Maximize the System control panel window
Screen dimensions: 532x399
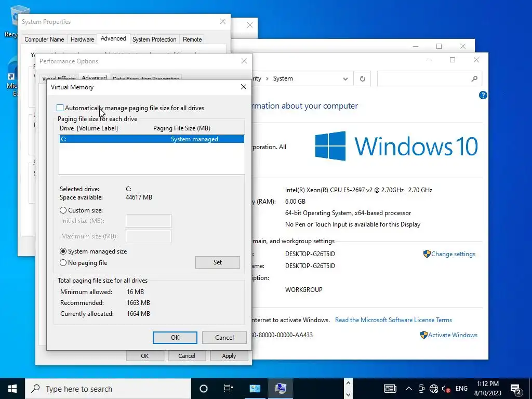(453, 60)
